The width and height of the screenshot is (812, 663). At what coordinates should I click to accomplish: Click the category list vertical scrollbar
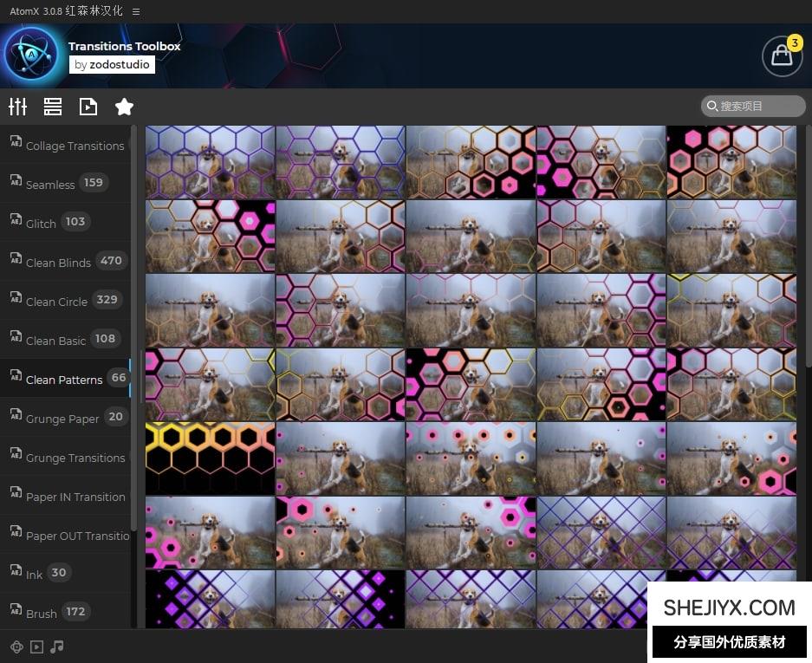coord(133,329)
